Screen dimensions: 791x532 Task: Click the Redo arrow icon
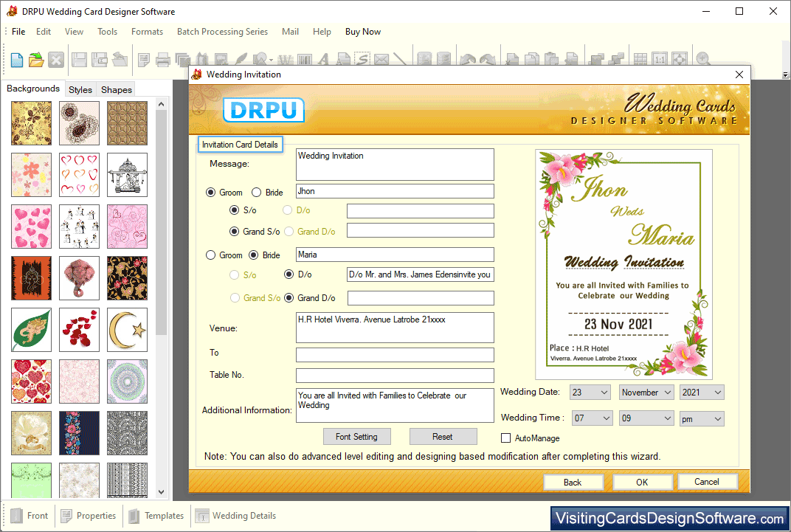[487, 60]
